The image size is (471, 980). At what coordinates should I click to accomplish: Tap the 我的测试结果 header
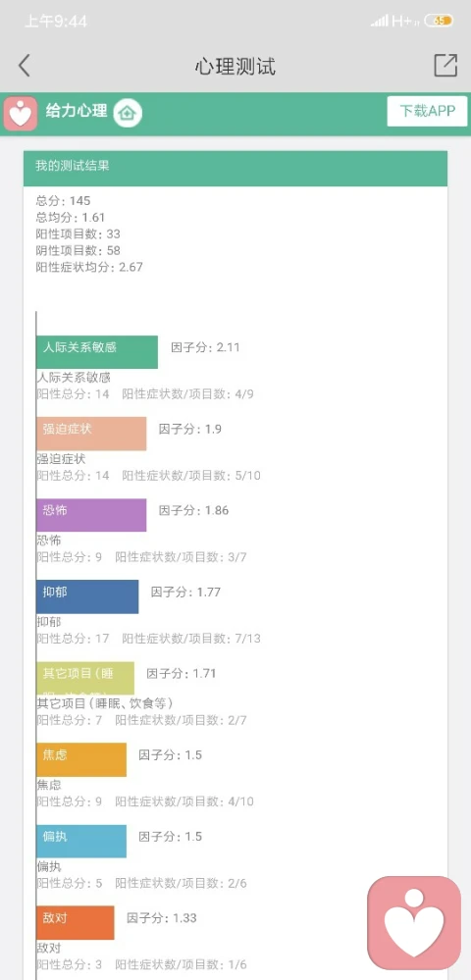(235, 168)
